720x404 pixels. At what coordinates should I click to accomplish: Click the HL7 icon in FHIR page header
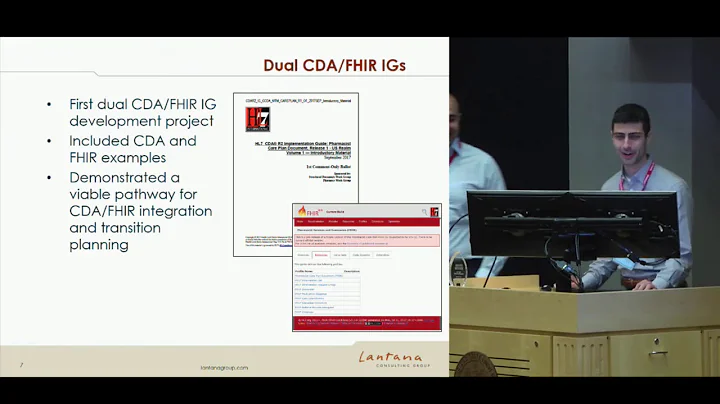pyautogui.click(x=434, y=212)
